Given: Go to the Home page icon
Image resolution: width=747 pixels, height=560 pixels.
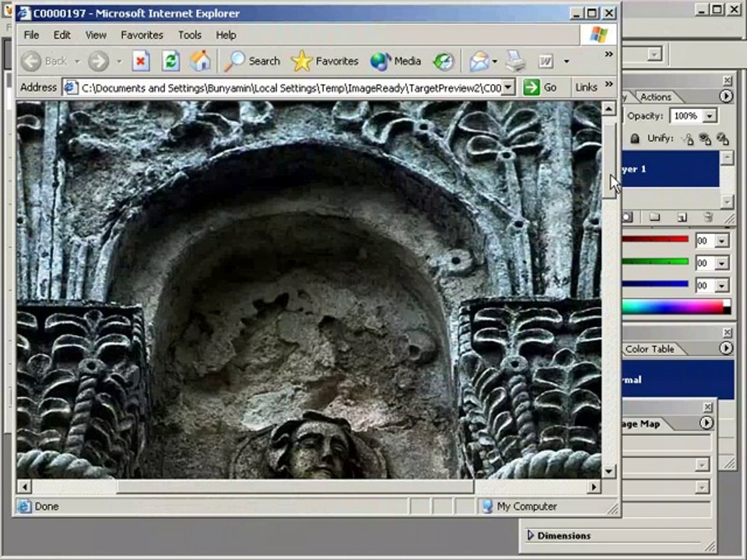Looking at the screenshot, I should [x=200, y=61].
